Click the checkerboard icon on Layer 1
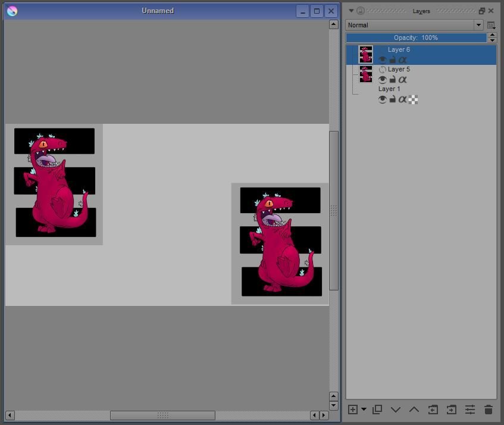 tap(413, 99)
